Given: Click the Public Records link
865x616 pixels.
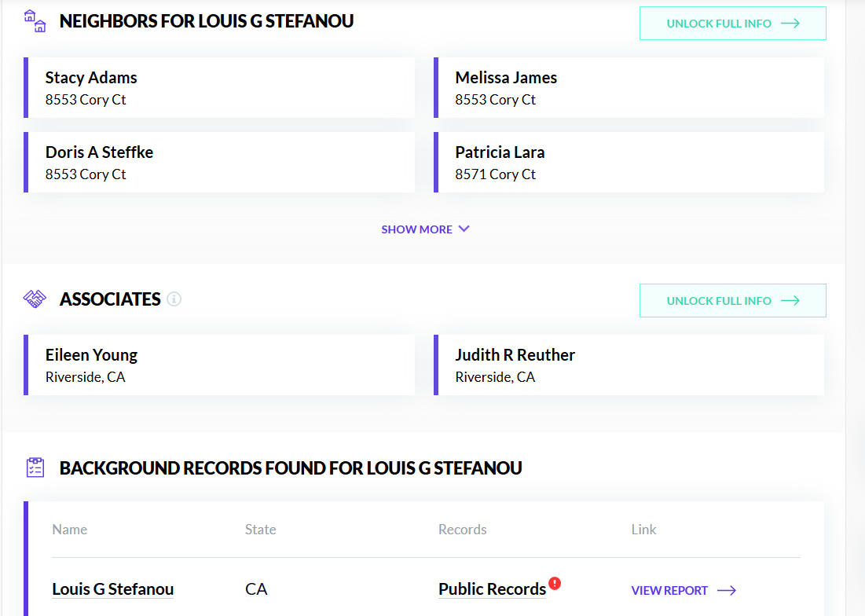Looking at the screenshot, I should tap(493, 588).
